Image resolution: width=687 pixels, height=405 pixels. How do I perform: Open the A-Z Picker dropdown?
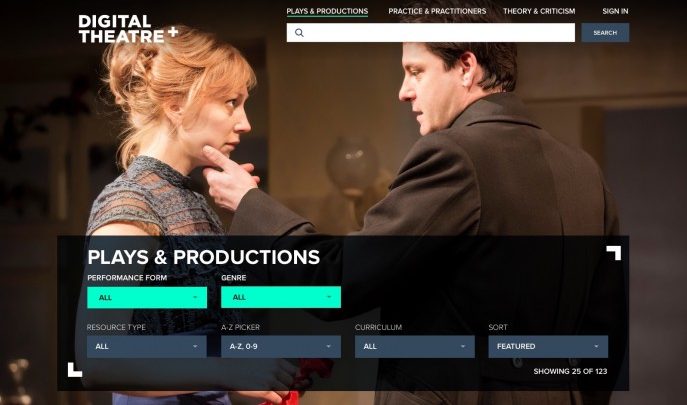click(281, 346)
